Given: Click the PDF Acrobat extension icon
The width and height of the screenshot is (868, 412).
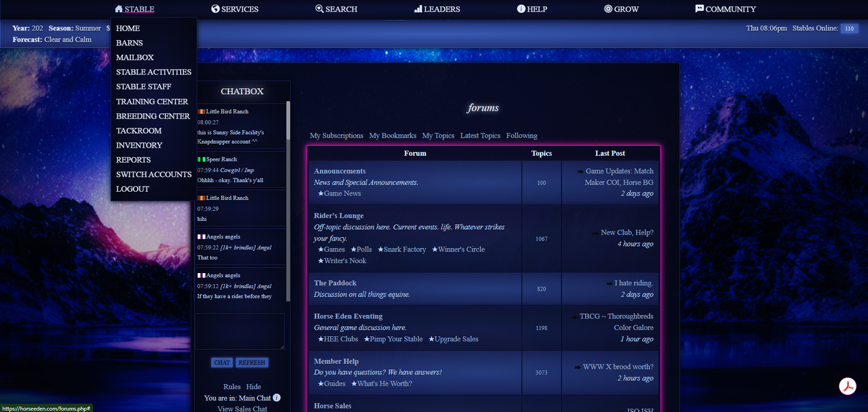Looking at the screenshot, I should [848, 386].
